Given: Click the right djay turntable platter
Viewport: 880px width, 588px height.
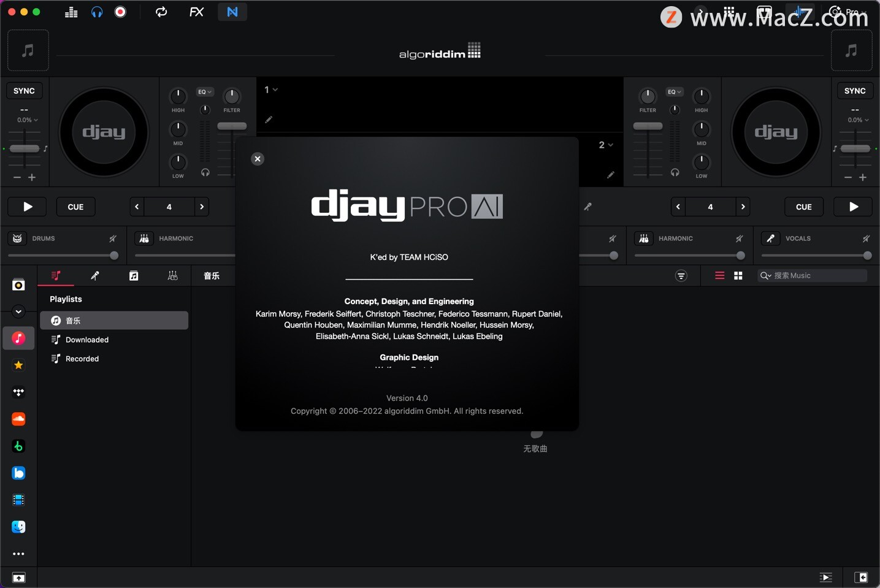Looking at the screenshot, I should (776, 132).
